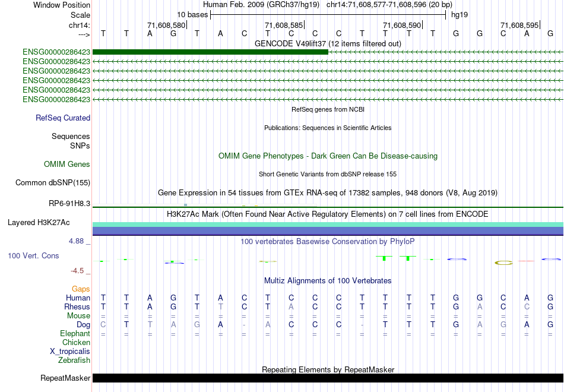Click the Common dbSNP(155) label
Screen dimensions: 564x392
click(x=53, y=182)
